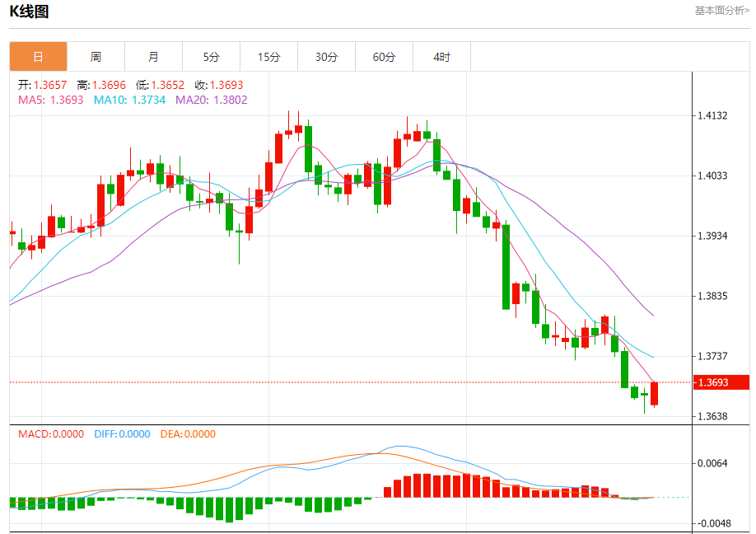The height and width of the screenshot is (534, 756).
Task: Switch to the 周 weekly tab
Action: (96, 57)
